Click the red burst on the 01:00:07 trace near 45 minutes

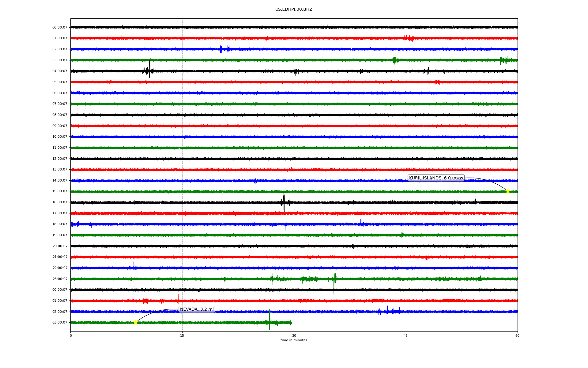[x=410, y=38]
